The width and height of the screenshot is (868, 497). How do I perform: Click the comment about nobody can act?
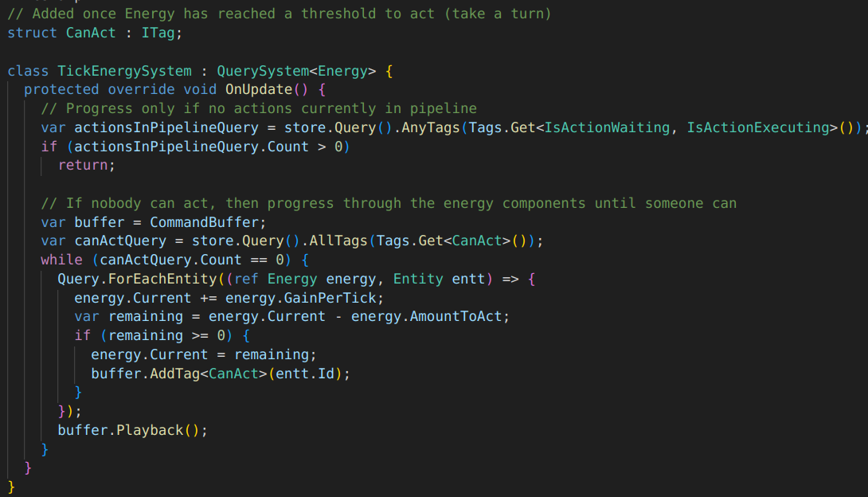[x=389, y=203]
